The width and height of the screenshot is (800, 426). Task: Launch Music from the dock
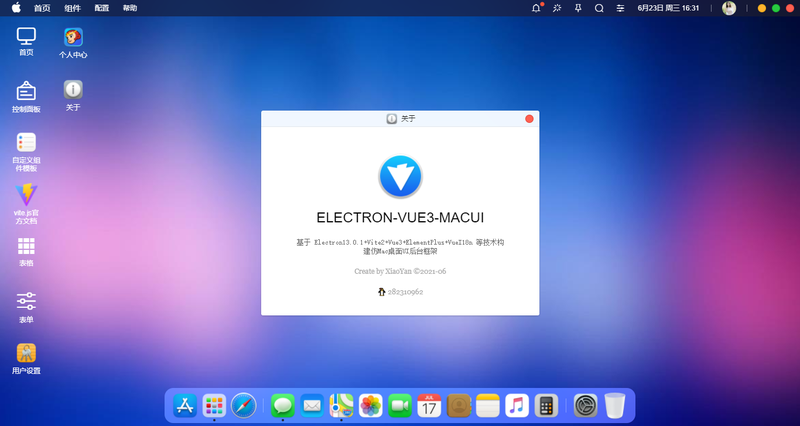517,406
